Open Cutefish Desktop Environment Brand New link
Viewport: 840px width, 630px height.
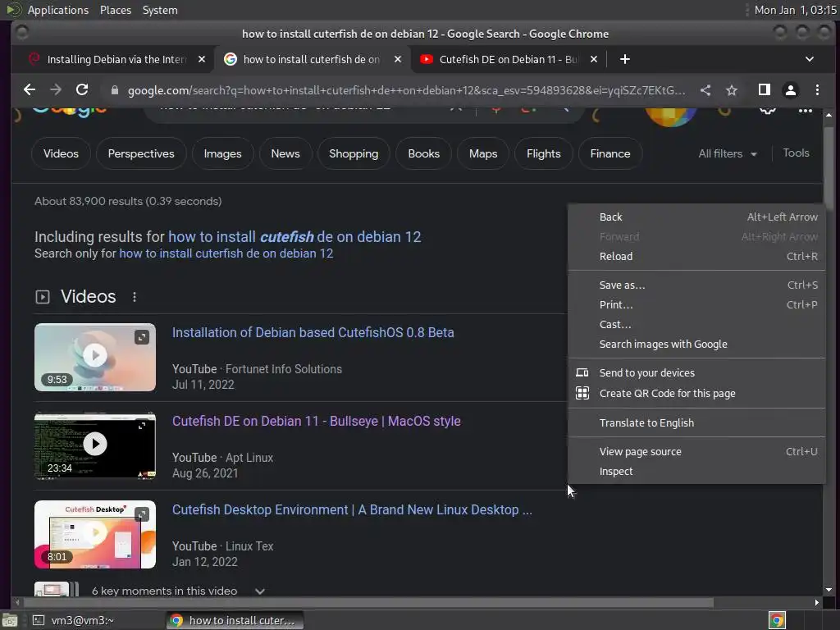[x=352, y=510]
